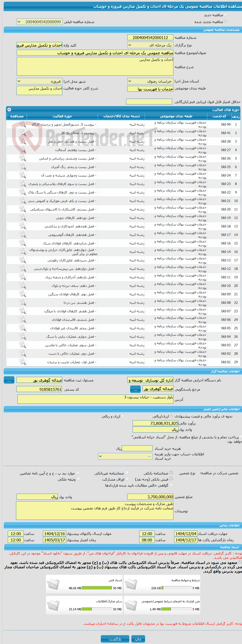Viewport: 242px width, 644px height.
Task: Click سایر مدارک/اطلاعات storage usage bar
Action: point(97,609)
